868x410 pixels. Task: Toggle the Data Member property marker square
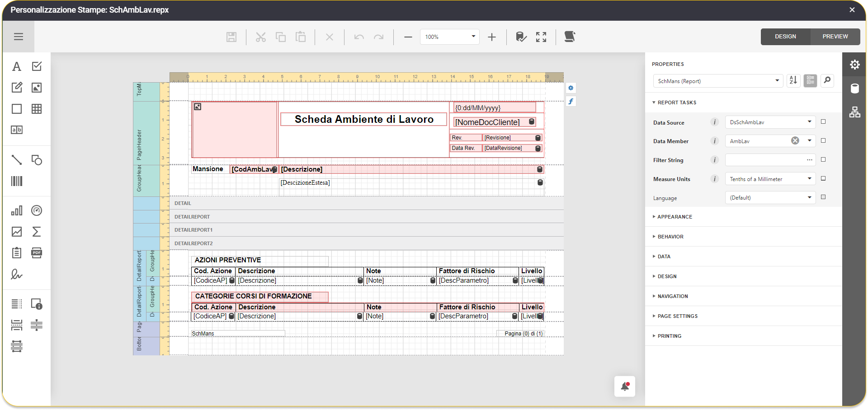(x=823, y=141)
